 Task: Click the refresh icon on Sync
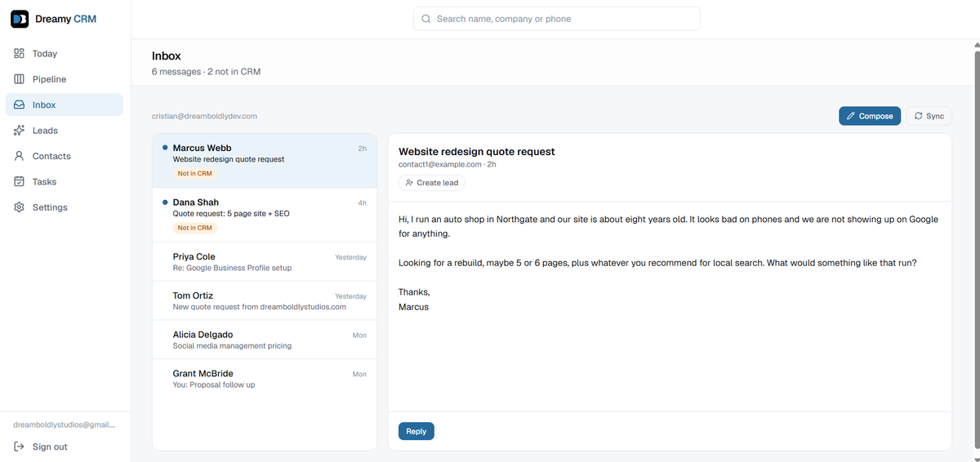918,116
